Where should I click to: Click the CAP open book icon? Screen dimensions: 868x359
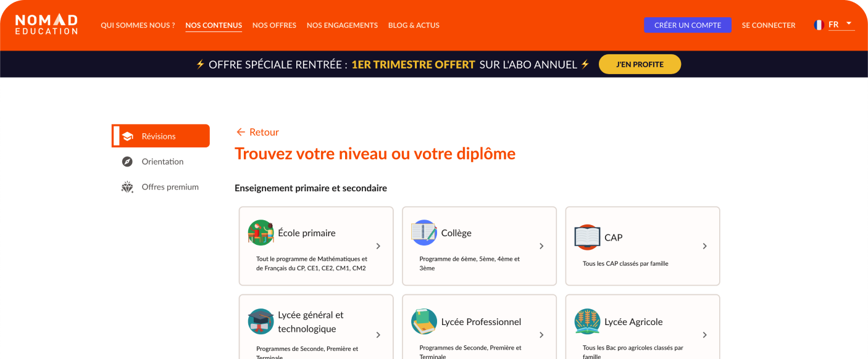tap(587, 237)
